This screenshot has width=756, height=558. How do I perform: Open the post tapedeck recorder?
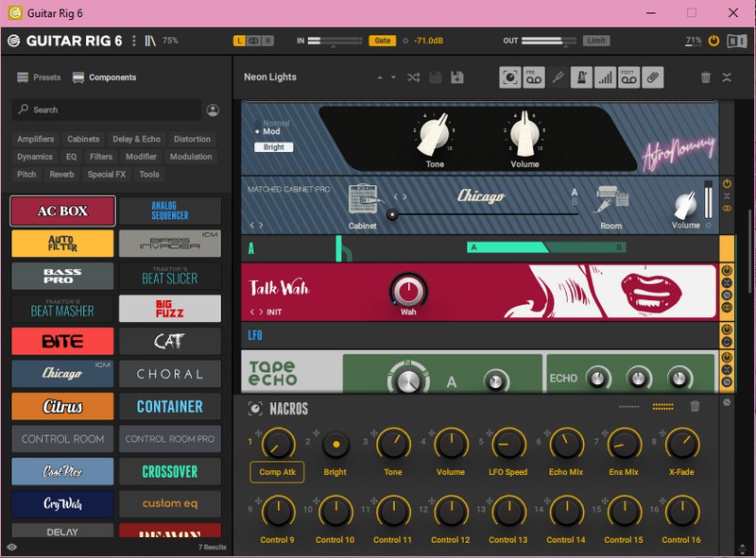tap(627, 77)
